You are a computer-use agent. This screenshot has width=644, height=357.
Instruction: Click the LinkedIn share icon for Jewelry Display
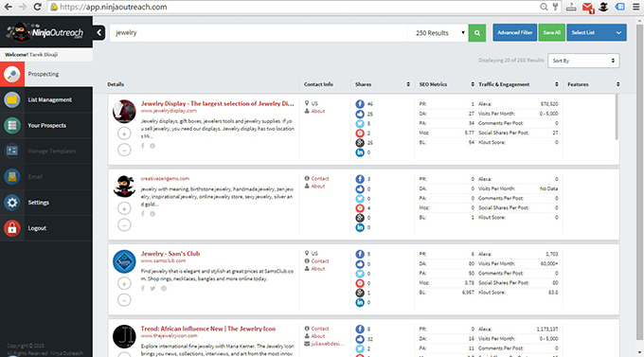[360, 152]
